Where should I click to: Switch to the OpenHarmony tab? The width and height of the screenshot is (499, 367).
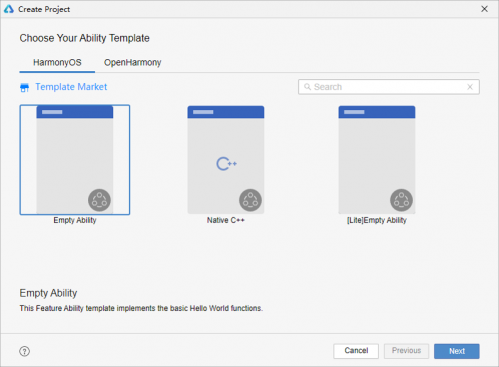(132, 62)
